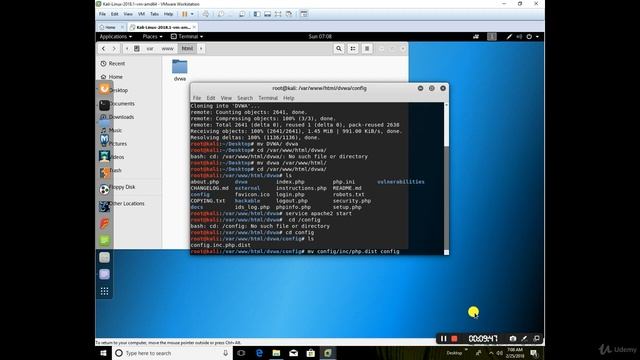640x360 pixels.
Task: Click the Show Applications grid icon
Action: (x=104, y=291)
